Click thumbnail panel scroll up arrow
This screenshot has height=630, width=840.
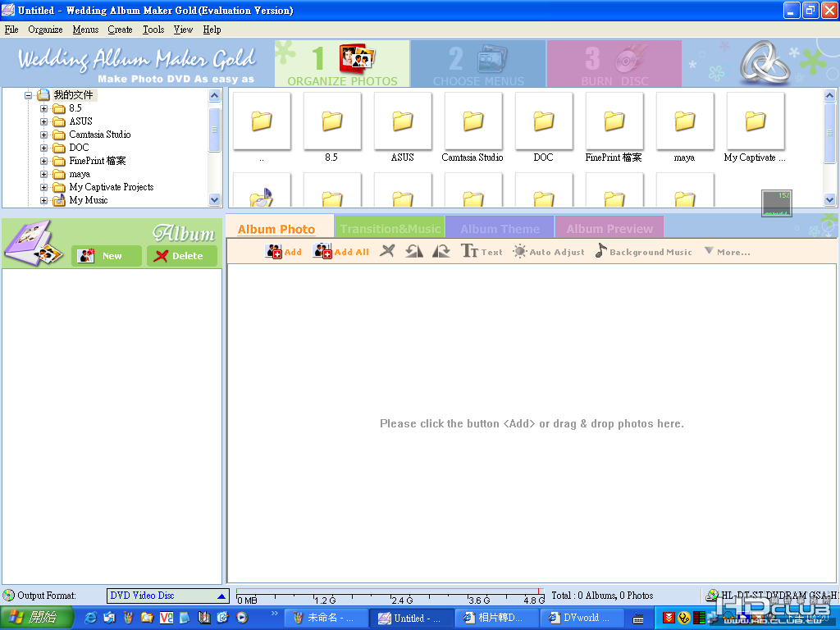coord(829,96)
